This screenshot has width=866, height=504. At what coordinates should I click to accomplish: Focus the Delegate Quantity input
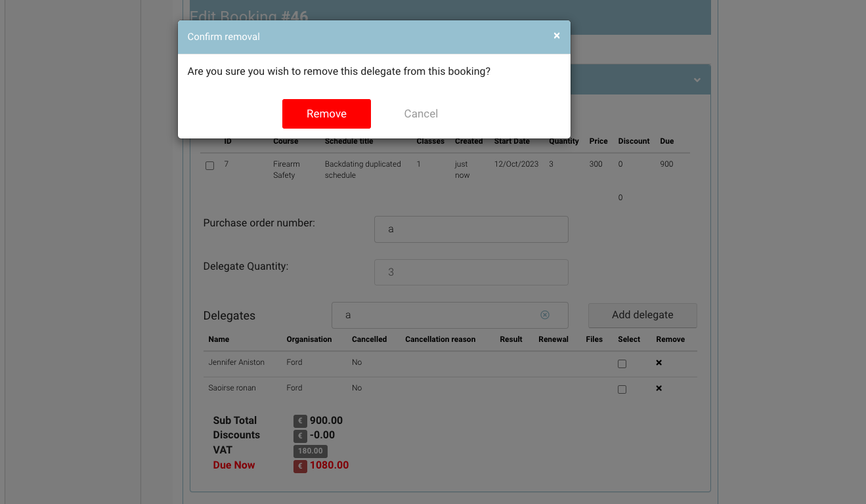(471, 272)
